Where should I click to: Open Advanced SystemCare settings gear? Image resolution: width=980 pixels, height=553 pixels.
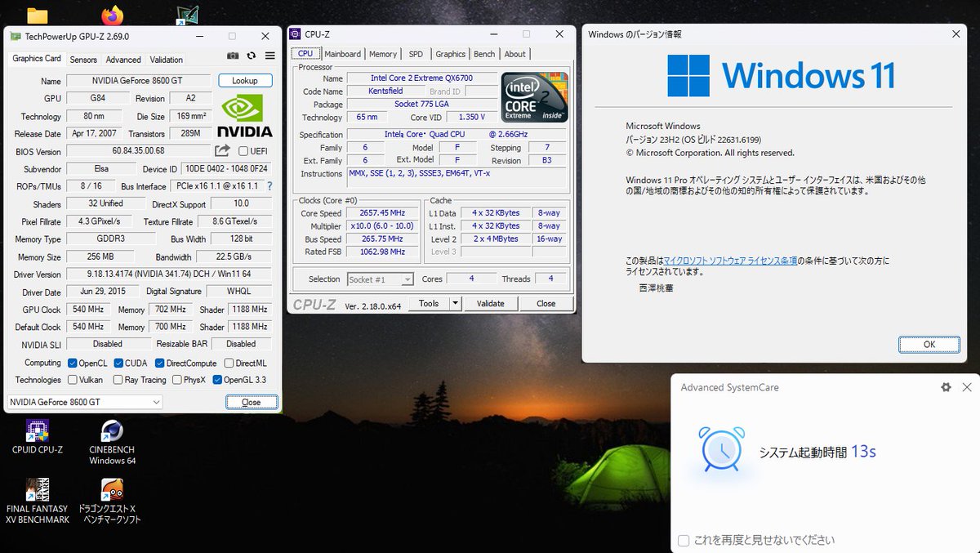(x=946, y=387)
